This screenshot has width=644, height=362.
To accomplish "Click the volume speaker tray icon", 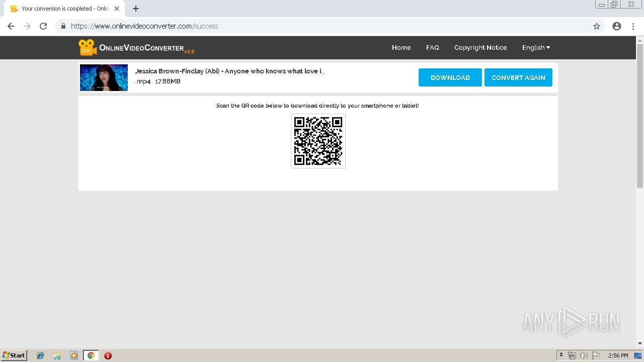I will pos(584,355).
